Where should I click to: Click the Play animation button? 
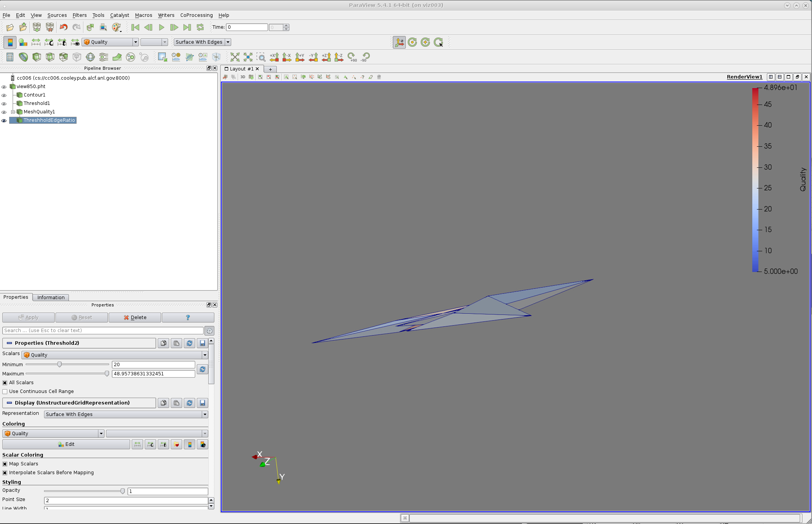161,27
